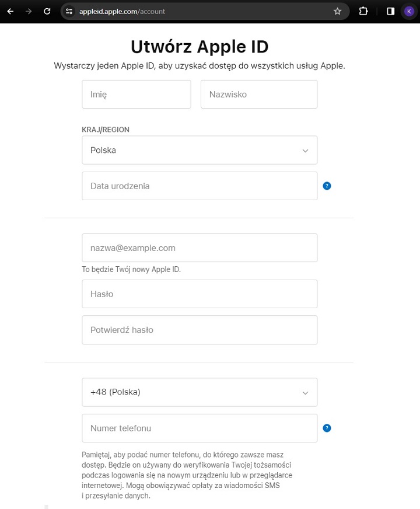The image size is (420, 509).
Task: Click the browser forward arrow
Action: pyautogui.click(x=29, y=11)
